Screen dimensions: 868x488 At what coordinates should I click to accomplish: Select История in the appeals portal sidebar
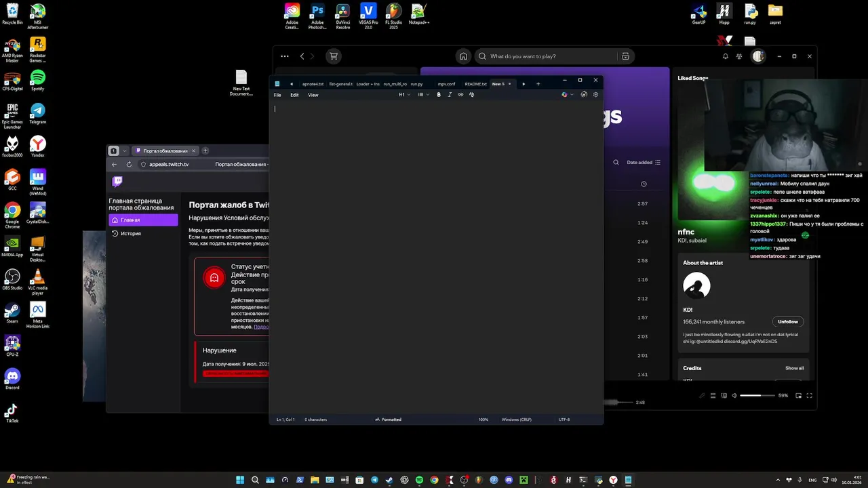[x=143, y=233]
